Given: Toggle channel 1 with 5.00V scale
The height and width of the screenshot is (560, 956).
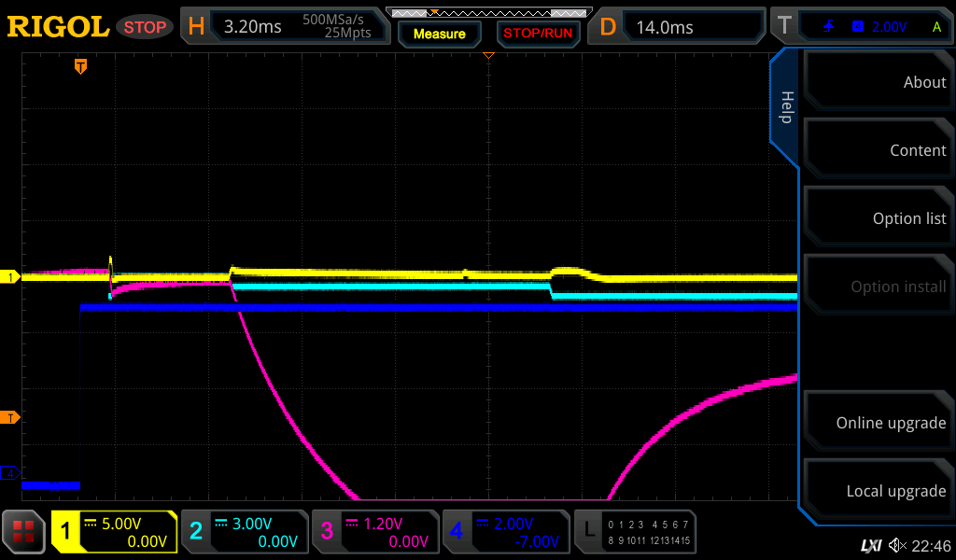Looking at the screenshot, I should click(x=114, y=532).
